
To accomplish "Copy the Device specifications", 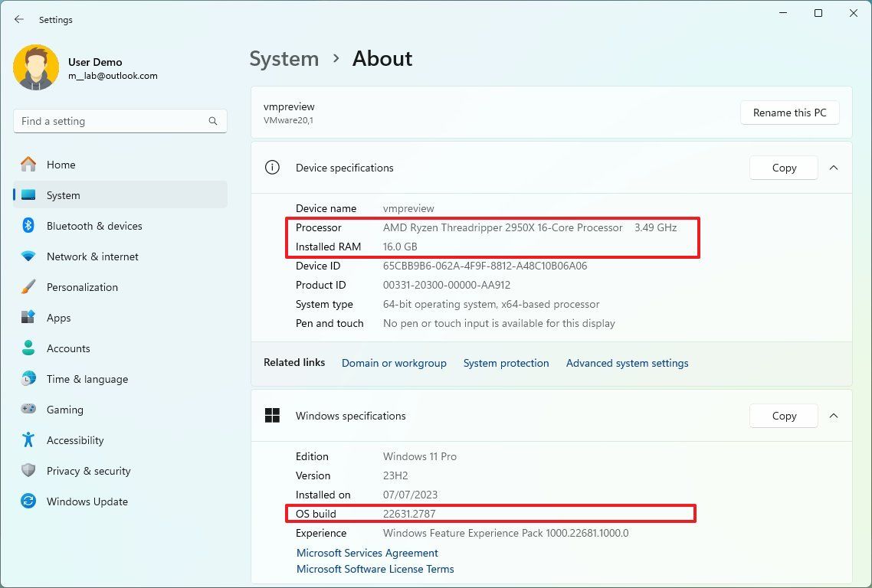I will (x=784, y=168).
